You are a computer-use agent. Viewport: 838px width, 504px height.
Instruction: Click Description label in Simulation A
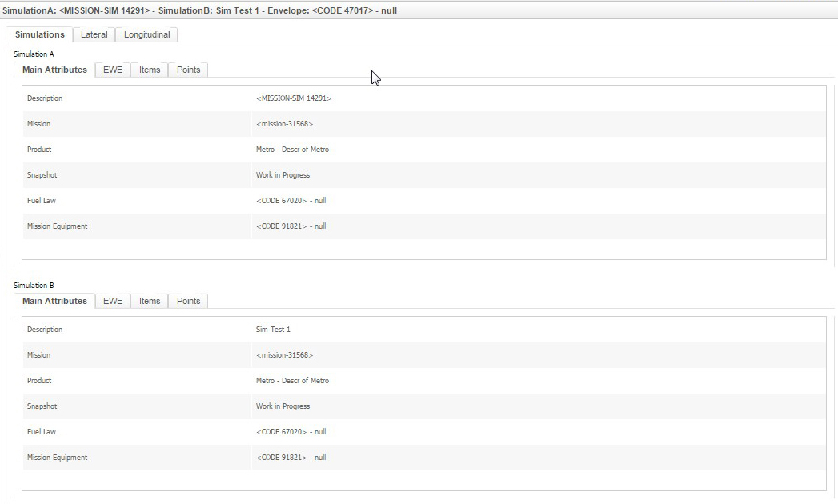click(x=45, y=98)
